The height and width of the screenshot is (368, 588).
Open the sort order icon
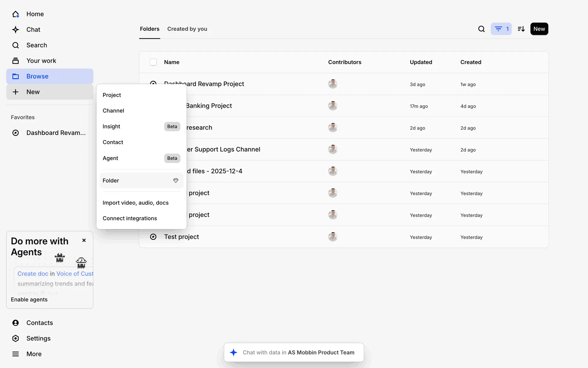tap(521, 29)
